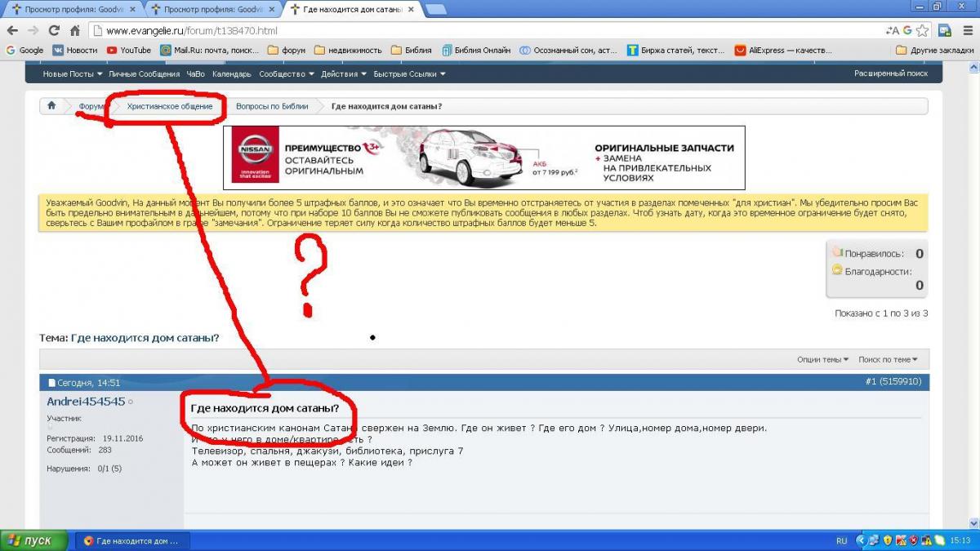This screenshot has width=980, height=551.
Task: Expand the Сообщество dropdown
Action: click(x=286, y=73)
